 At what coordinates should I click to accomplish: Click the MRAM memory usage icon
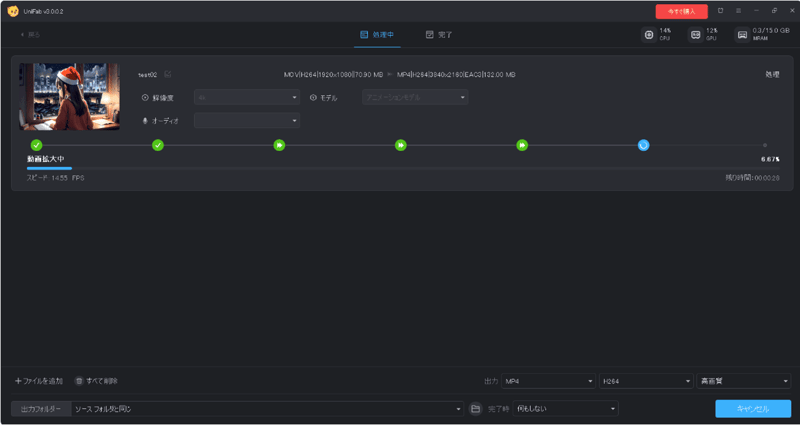coord(742,34)
